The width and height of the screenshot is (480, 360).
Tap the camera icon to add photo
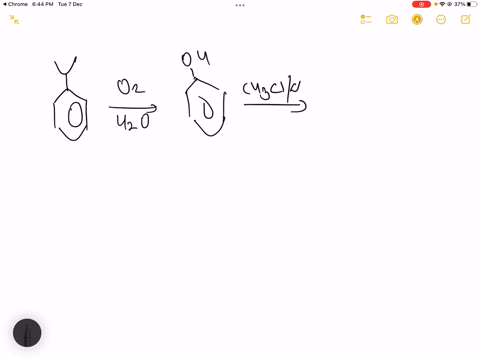pyautogui.click(x=392, y=20)
